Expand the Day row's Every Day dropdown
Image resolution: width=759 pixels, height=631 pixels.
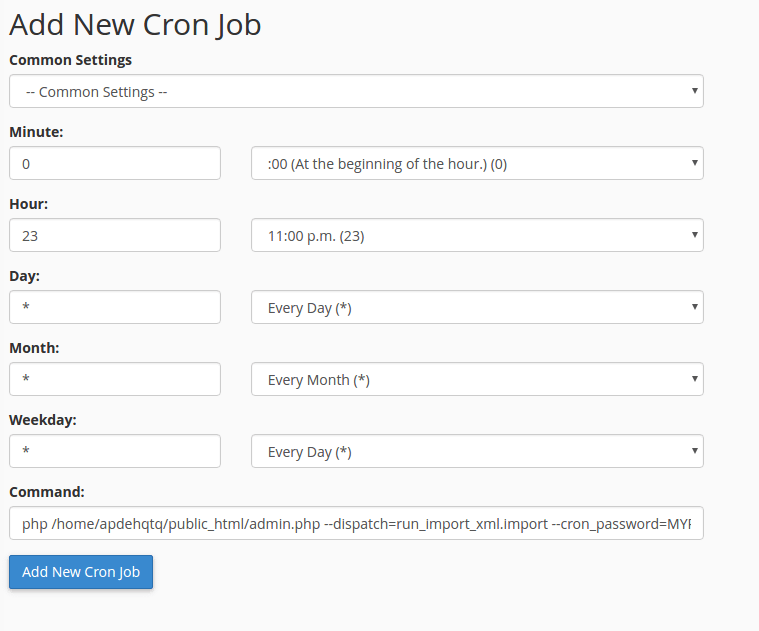(x=477, y=307)
